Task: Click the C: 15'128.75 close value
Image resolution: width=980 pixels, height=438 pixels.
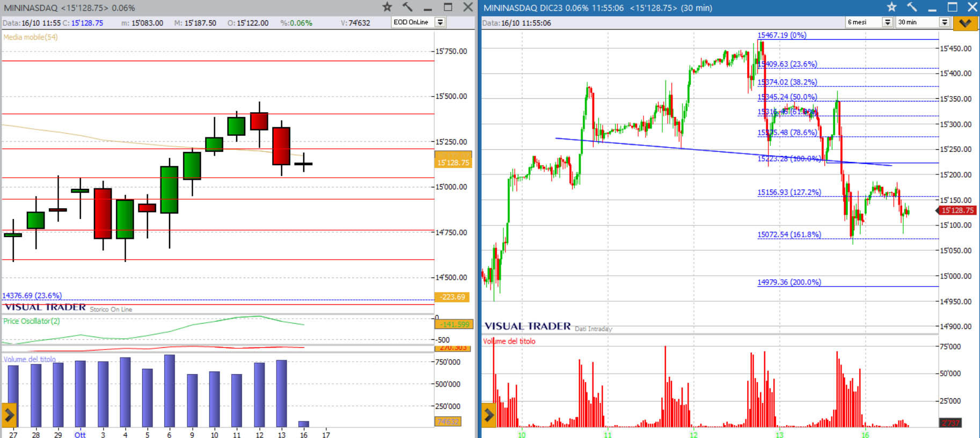Action: 83,23
